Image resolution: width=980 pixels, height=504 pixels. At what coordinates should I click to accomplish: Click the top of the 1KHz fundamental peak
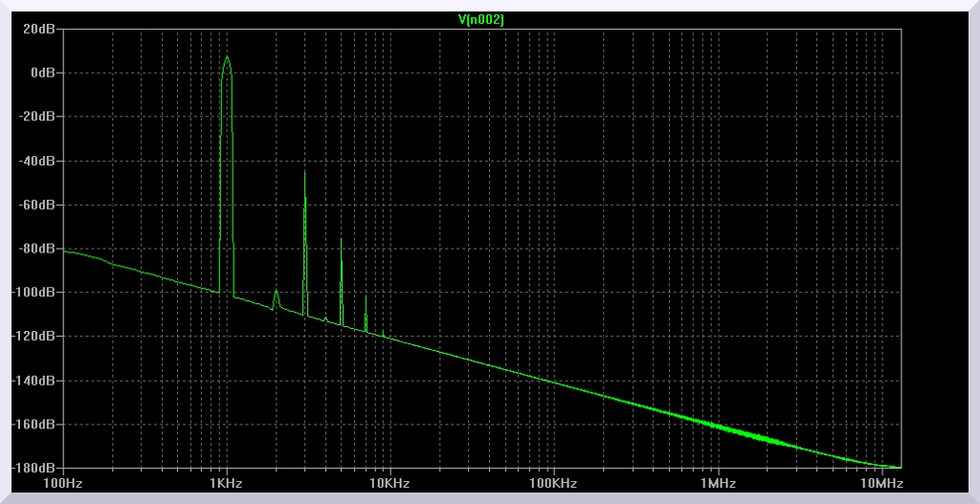coord(227,56)
